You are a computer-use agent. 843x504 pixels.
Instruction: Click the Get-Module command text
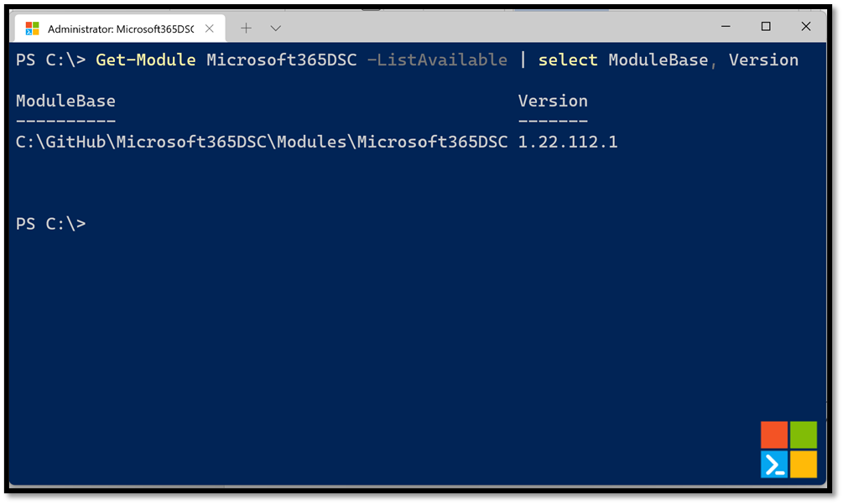146,60
